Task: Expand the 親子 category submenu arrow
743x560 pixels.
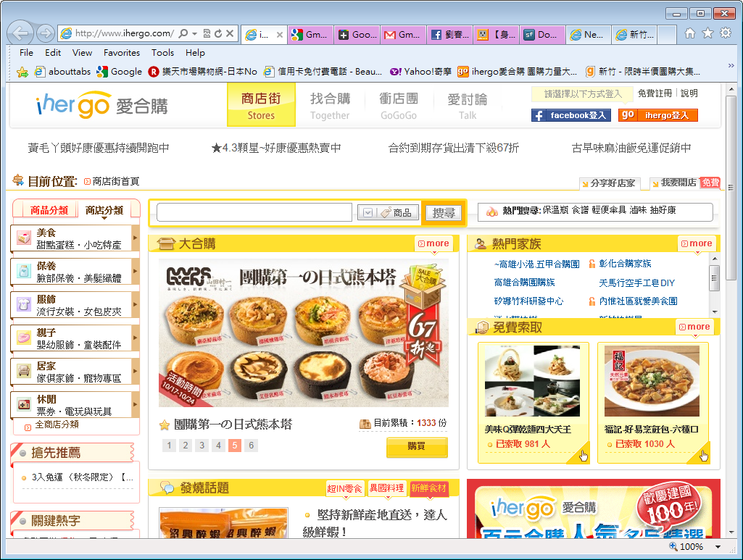Action: 136,338
